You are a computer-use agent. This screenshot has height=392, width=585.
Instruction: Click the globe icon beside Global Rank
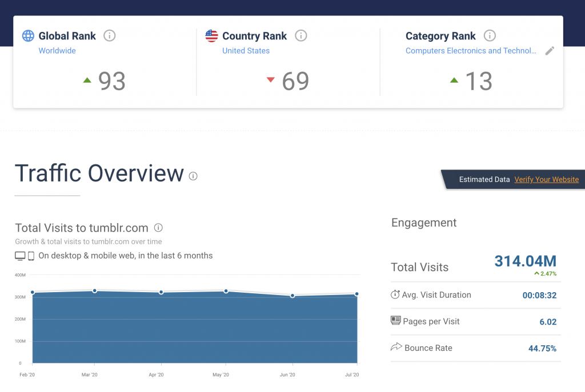[x=28, y=36]
